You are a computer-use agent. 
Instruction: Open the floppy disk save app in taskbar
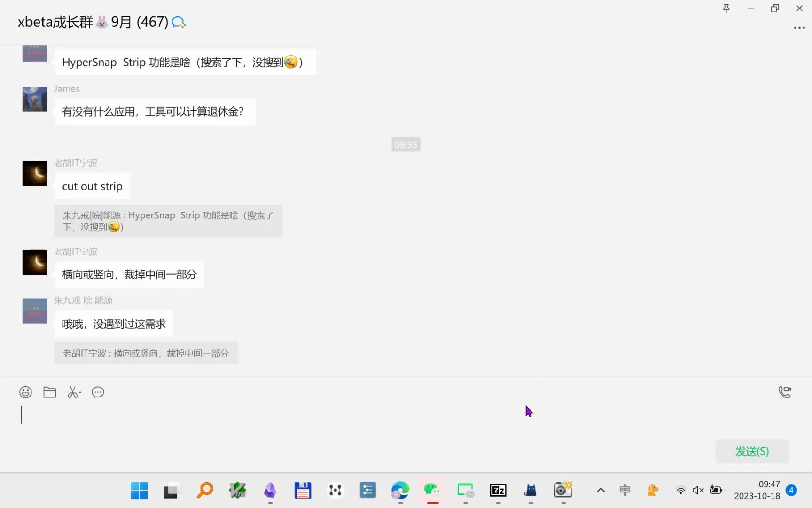click(x=303, y=491)
